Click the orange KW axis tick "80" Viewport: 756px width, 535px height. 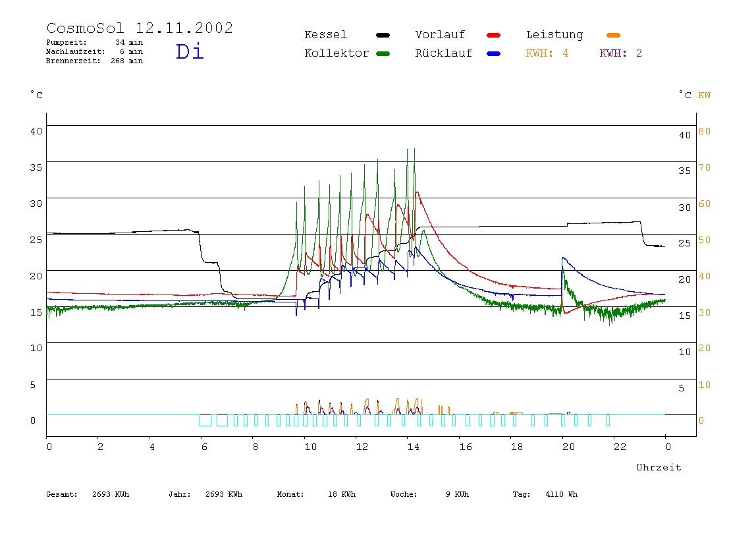(x=705, y=131)
